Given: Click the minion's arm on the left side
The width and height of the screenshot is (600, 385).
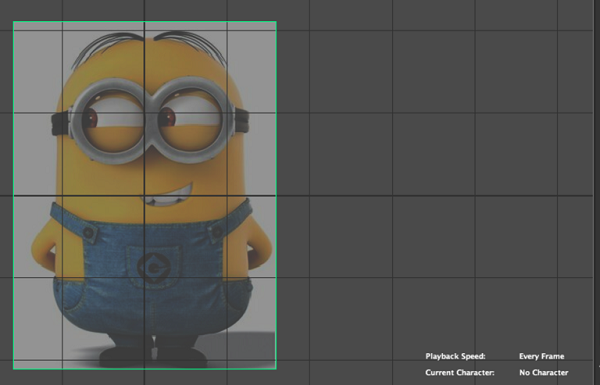Looking at the screenshot, I should pos(43,249).
